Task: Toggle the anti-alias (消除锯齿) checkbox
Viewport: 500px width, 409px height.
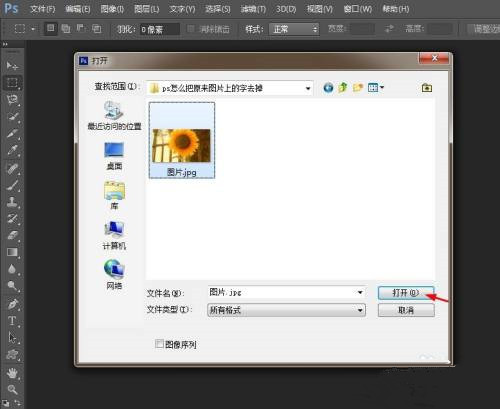Action: [x=191, y=29]
